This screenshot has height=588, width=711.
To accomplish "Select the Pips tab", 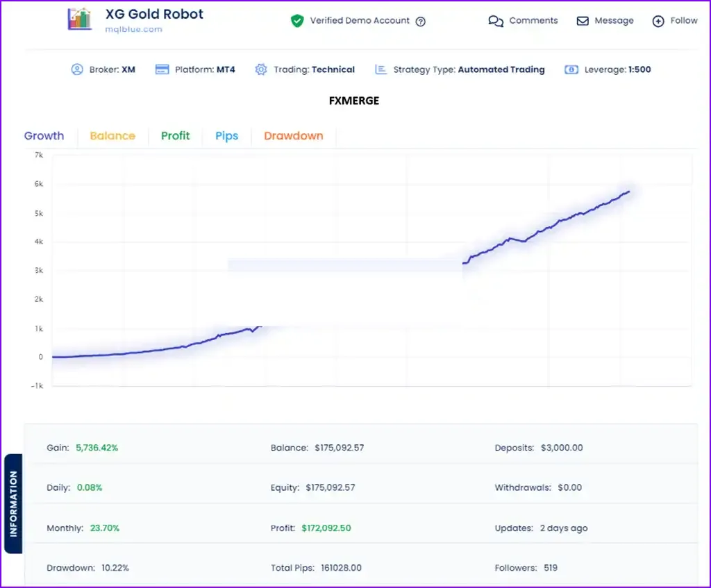I will coord(227,136).
